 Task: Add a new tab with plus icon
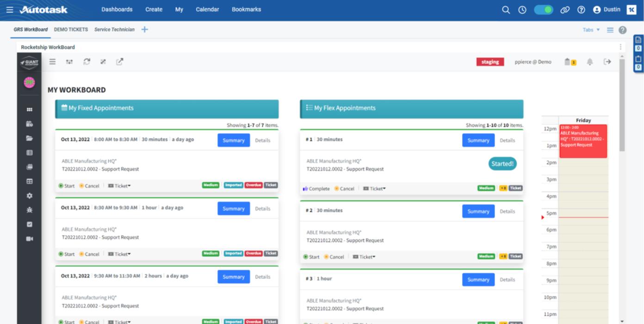145,30
